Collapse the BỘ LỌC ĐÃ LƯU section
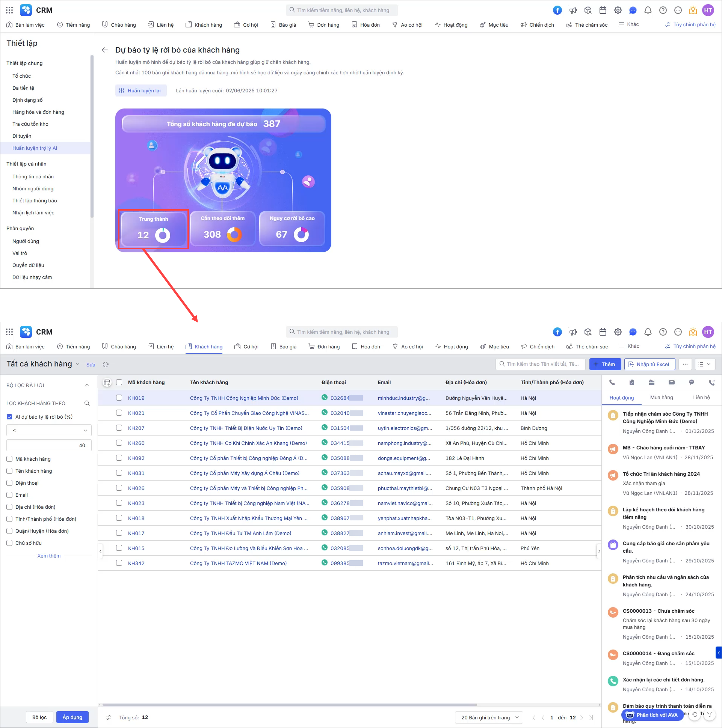This screenshot has width=722, height=728. coord(87,386)
